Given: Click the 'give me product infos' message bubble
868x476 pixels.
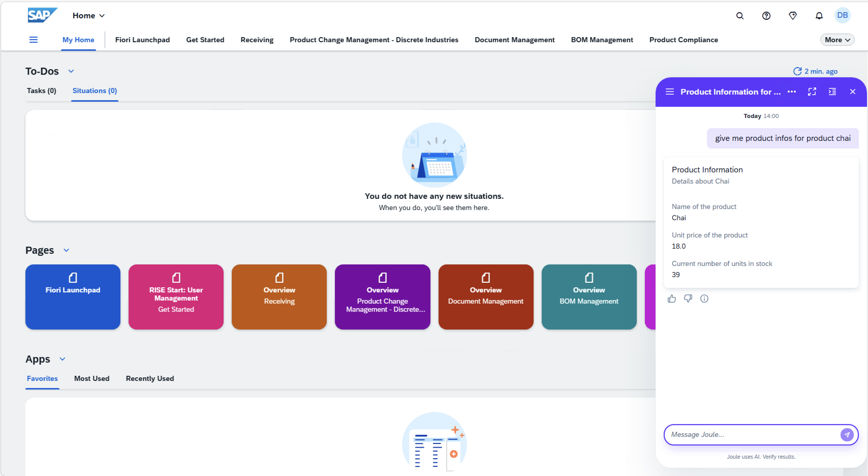Looking at the screenshot, I should coord(783,138).
